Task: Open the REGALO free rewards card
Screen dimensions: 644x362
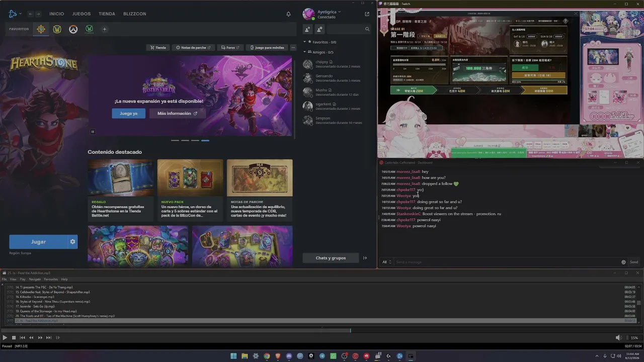Action: coord(121,190)
